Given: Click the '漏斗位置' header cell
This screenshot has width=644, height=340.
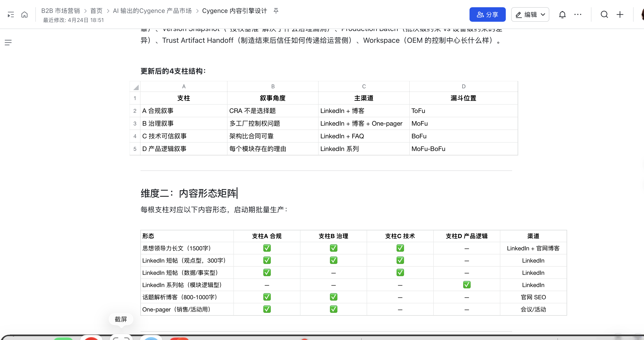Looking at the screenshot, I should (x=463, y=98).
